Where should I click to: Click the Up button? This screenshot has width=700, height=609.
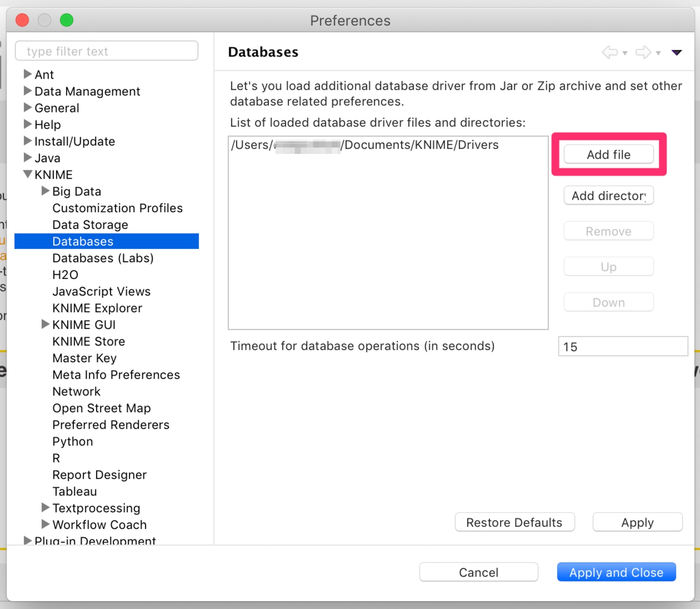[x=608, y=267]
